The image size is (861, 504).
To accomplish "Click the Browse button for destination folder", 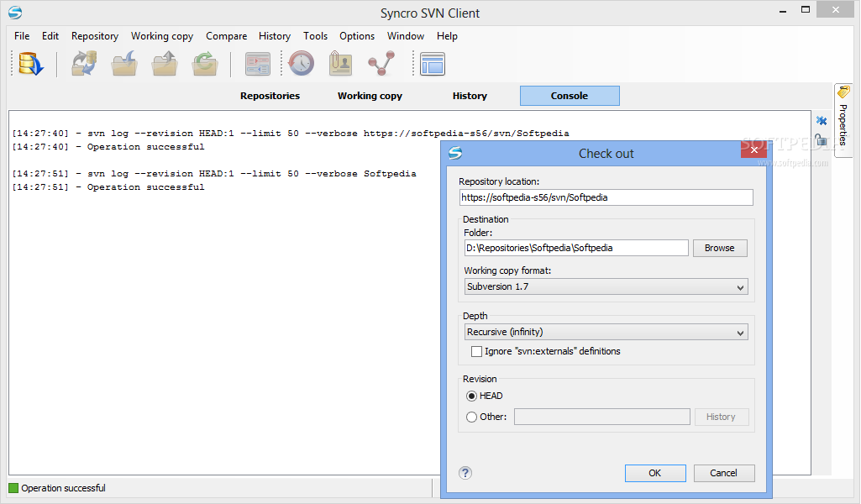I will 720,248.
